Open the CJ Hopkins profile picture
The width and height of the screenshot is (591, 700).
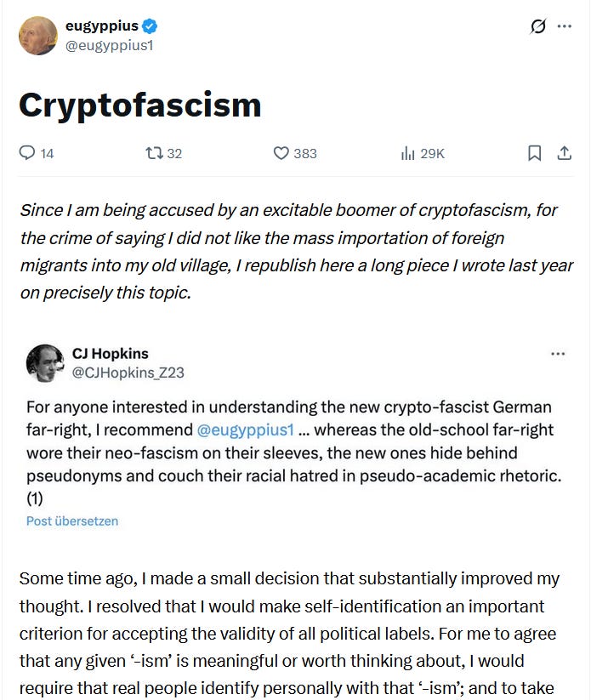click(x=45, y=363)
